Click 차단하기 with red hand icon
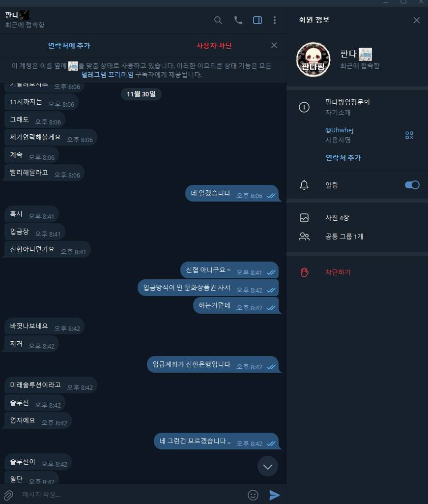428x504 pixels. (x=338, y=272)
